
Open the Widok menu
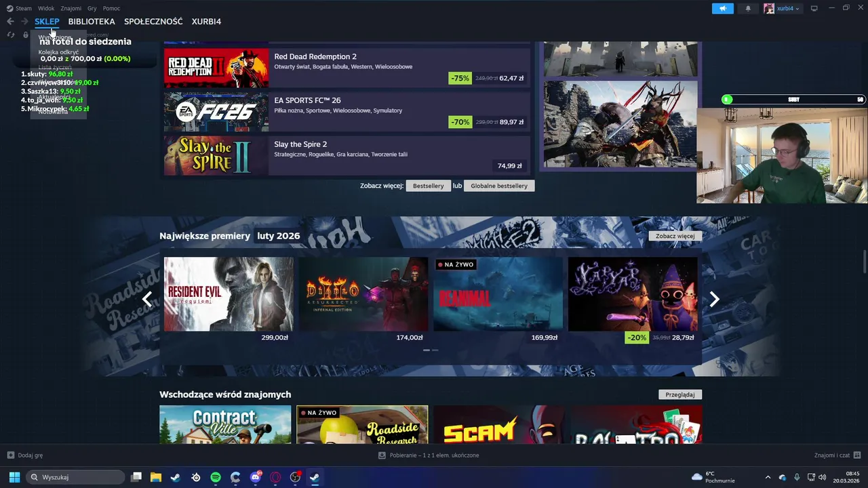46,8
